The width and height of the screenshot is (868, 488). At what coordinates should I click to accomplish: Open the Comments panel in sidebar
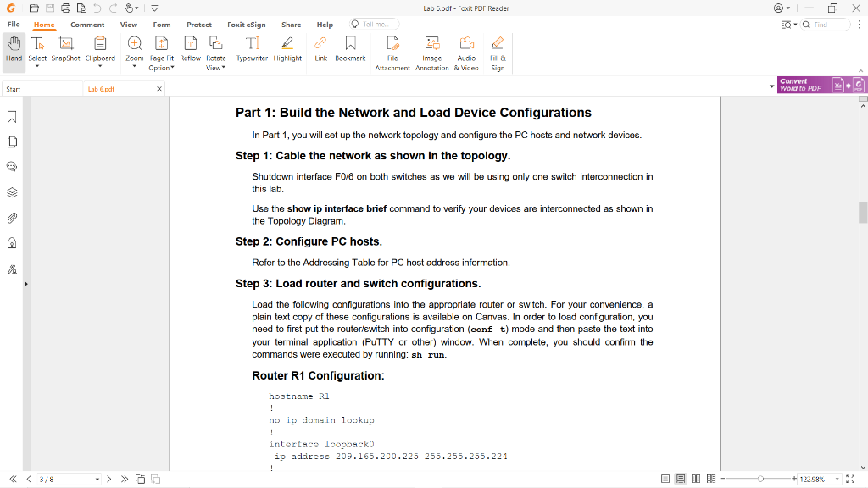pos(11,166)
